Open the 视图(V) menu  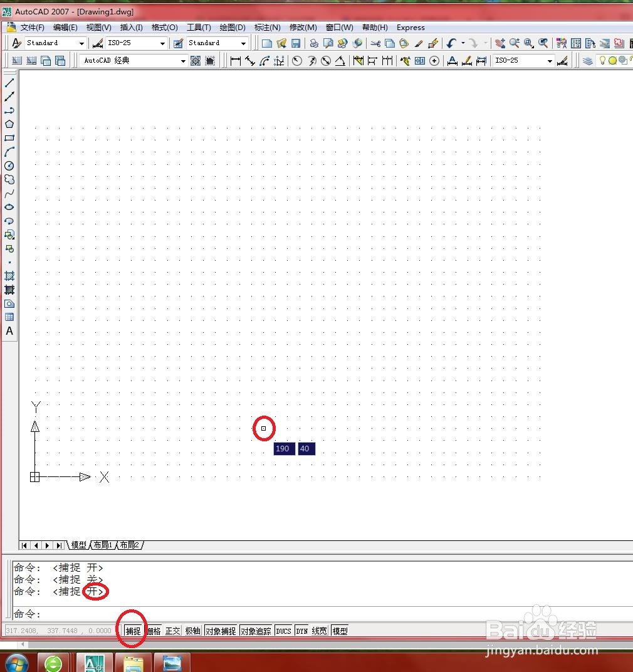tap(98, 28)
